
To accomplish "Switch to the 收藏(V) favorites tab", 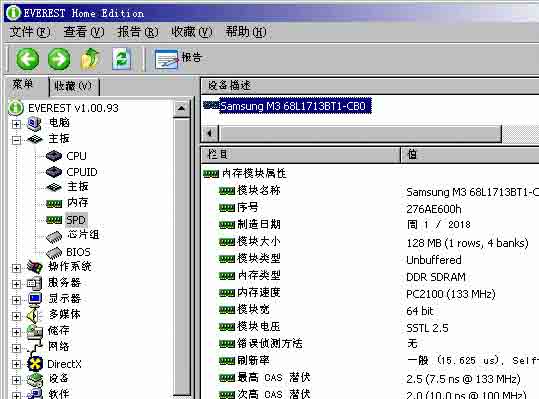I will pyautogui.click(x=73, y=86).
